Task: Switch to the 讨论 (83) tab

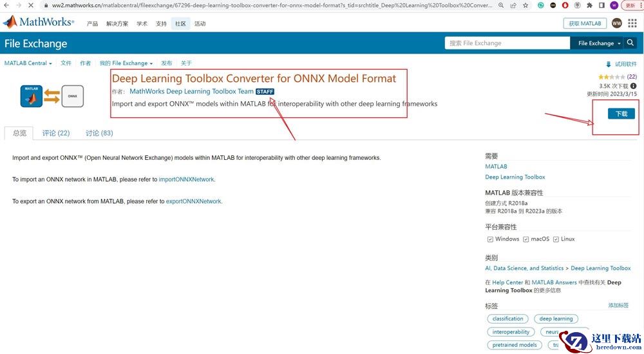Action: click(x=99, y=133)
